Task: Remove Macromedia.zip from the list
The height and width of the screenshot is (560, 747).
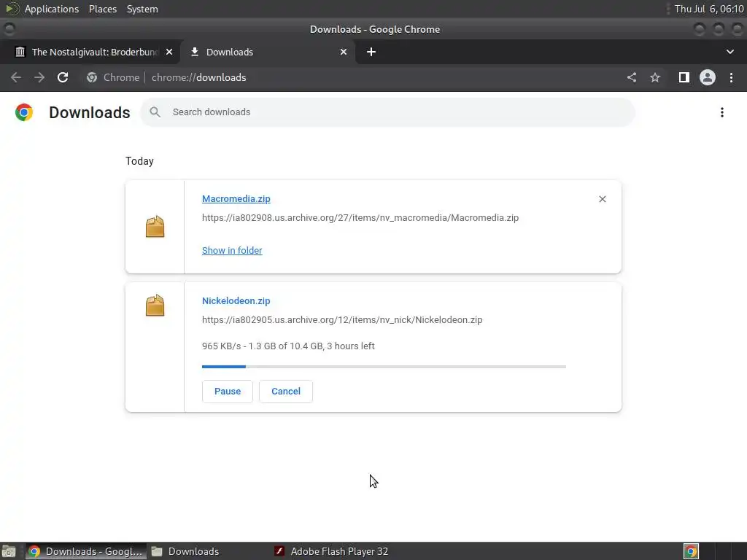Action: (602, 199)
